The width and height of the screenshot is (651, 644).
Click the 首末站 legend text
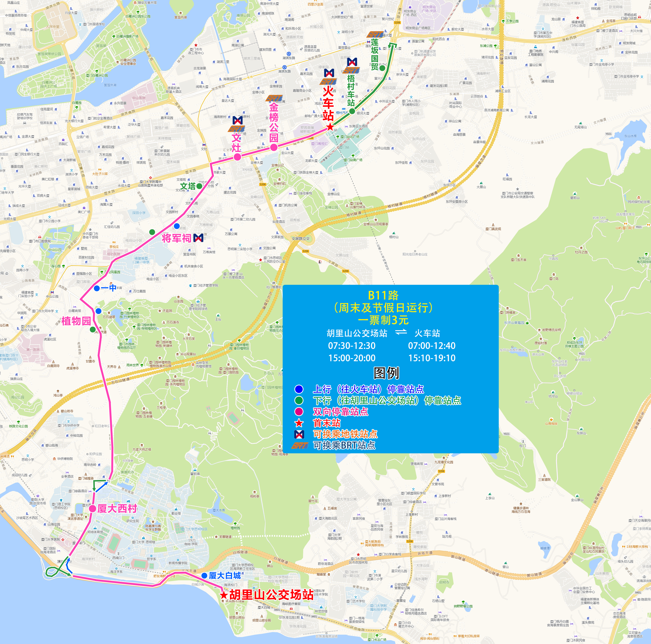coord(326,423)
